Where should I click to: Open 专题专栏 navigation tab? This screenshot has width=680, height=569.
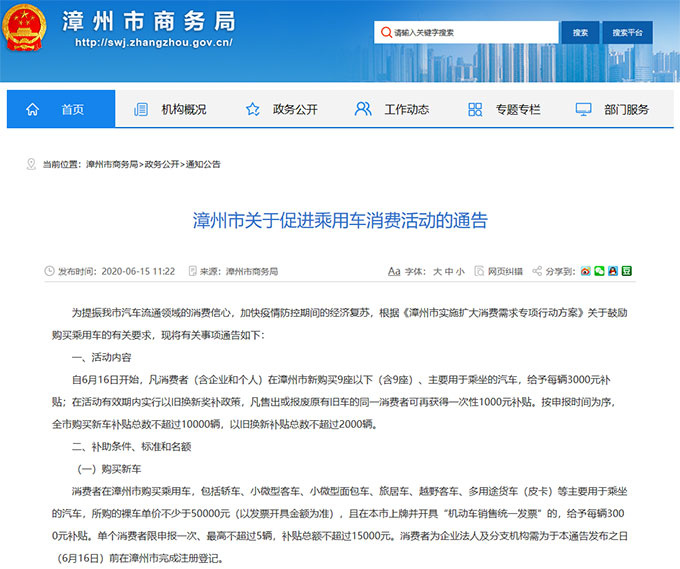tap(504, 109)
